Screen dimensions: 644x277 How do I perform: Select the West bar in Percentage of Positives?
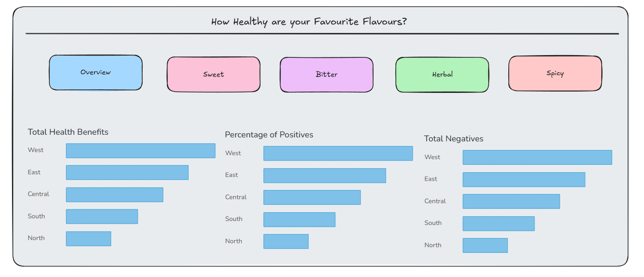tap(338, 153)
